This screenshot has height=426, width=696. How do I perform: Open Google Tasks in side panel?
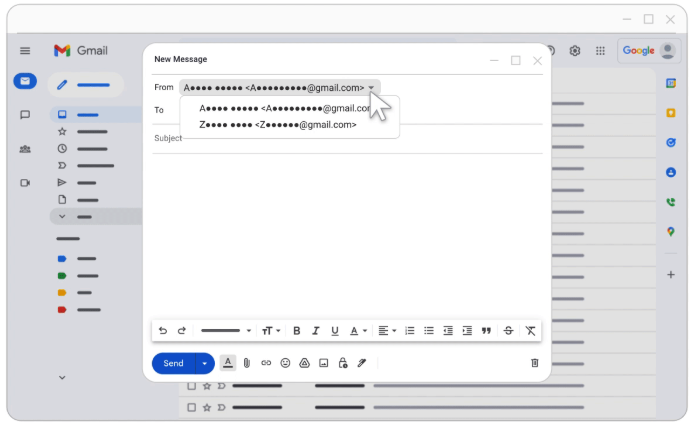tap(671, 142)
